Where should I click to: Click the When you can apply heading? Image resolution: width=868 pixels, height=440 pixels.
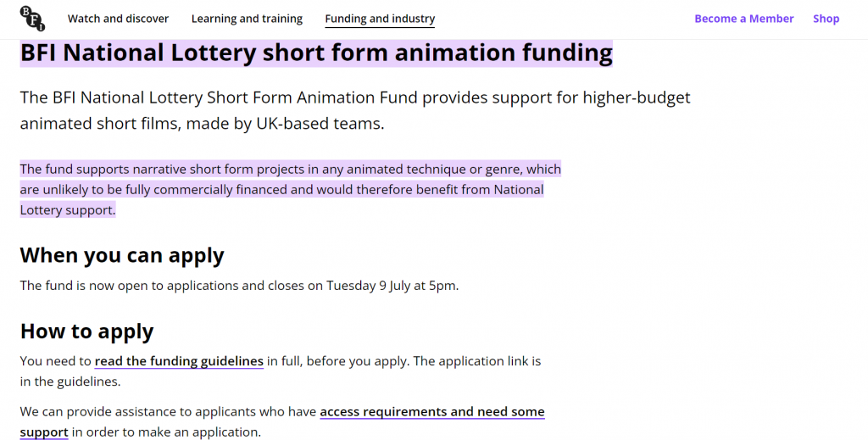pos(122,255)
